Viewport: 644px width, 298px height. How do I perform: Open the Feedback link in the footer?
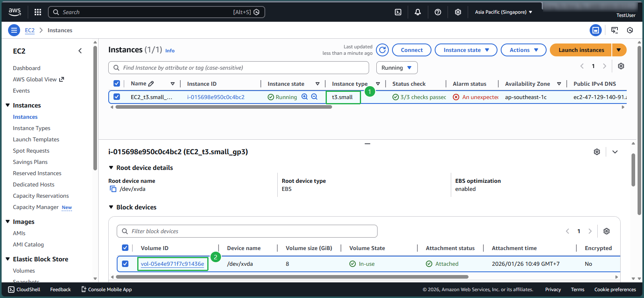tap(60, 290)
